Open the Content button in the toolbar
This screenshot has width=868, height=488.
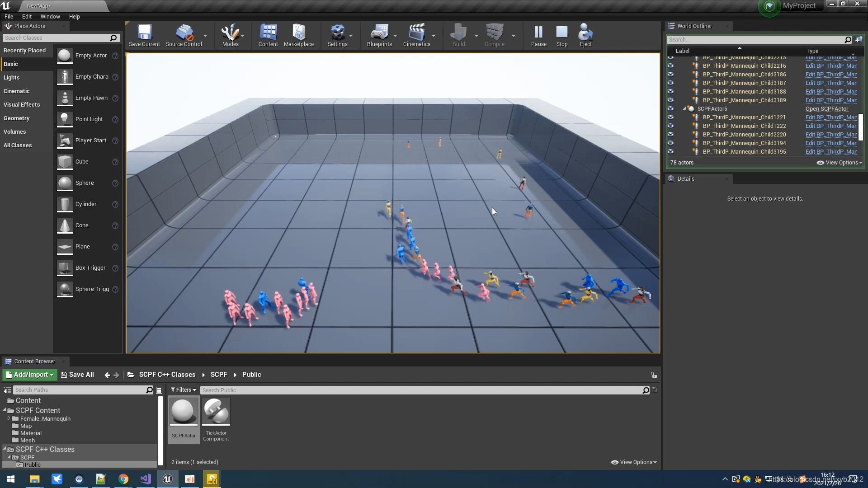point(268,35)
